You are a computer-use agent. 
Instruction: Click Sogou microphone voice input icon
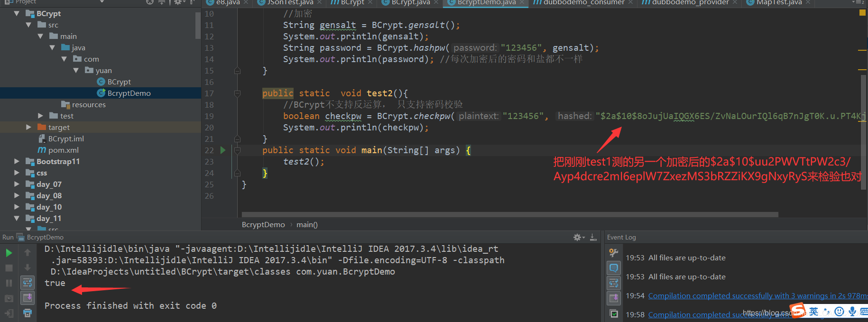pyautogui.click(x=852, y=311)
